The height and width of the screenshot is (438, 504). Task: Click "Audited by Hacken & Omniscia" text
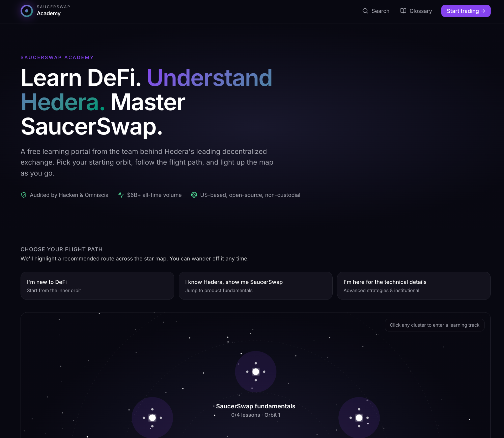click(69, 195)
